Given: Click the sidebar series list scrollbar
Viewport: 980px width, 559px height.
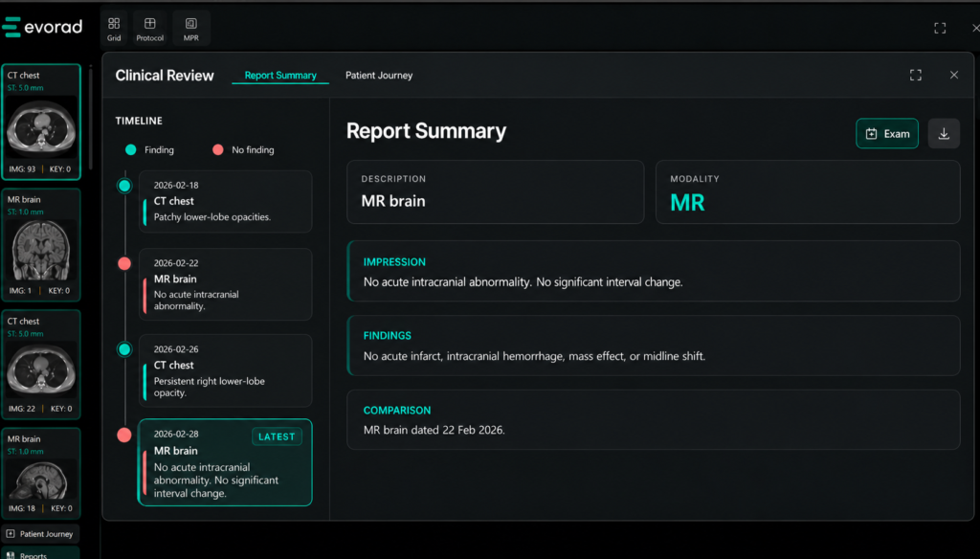Looking at the screenshot, I should pyautogui.click(x=91, y=119).
